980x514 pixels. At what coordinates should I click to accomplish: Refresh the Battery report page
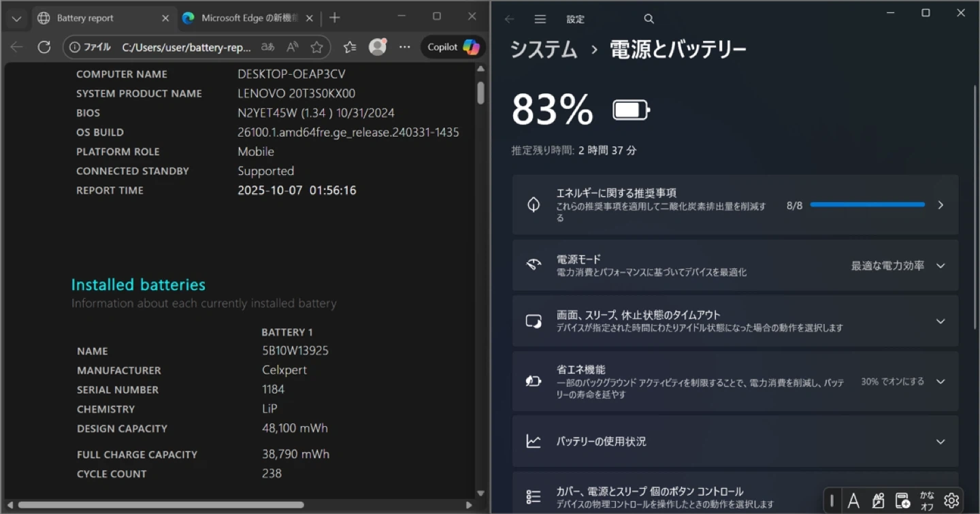(44, 47)
